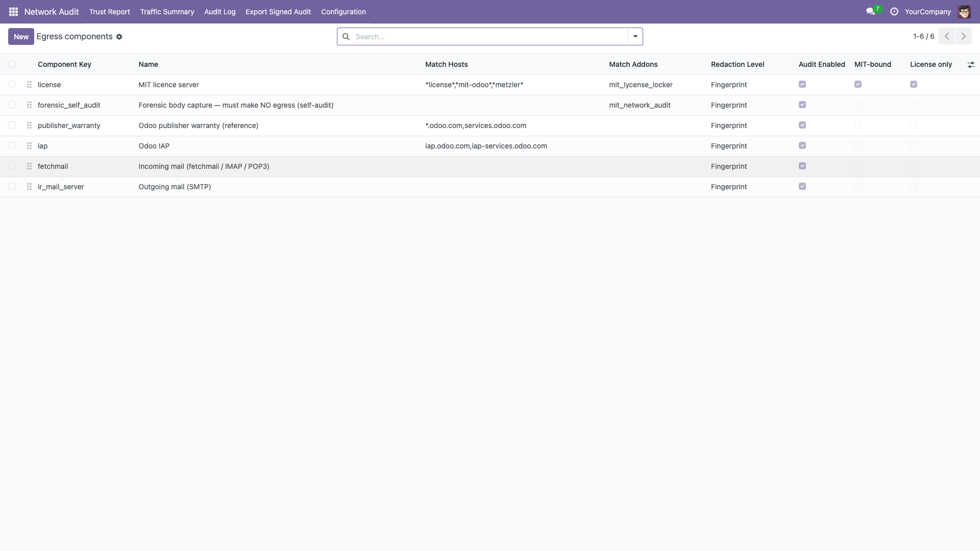
Task: Go to Network Audit app home
Action: point(52,11)
